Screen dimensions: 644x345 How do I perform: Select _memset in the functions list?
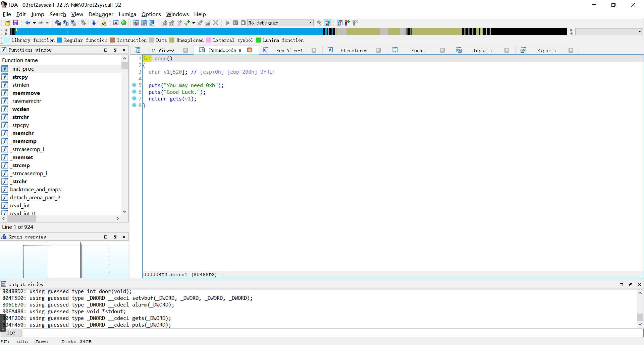coord(22,157)
